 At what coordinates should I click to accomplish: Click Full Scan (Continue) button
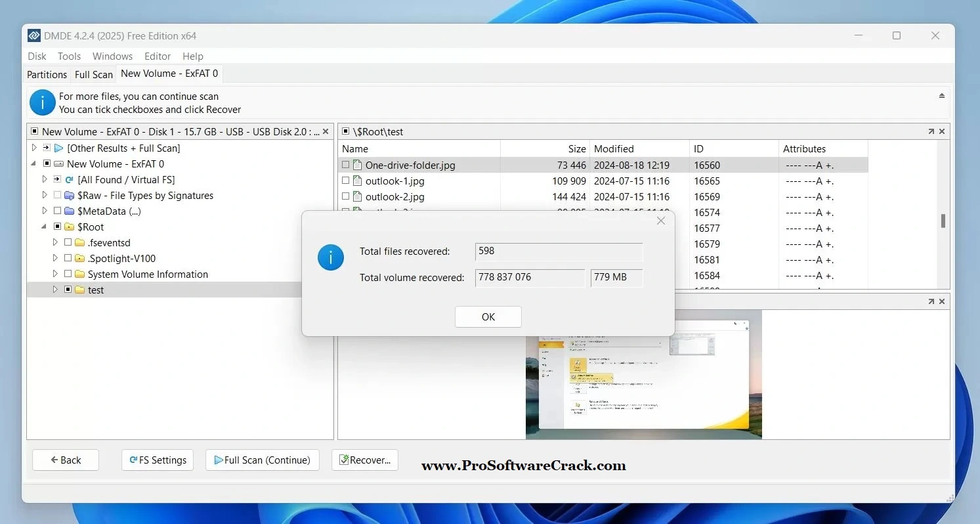(263, 460)
